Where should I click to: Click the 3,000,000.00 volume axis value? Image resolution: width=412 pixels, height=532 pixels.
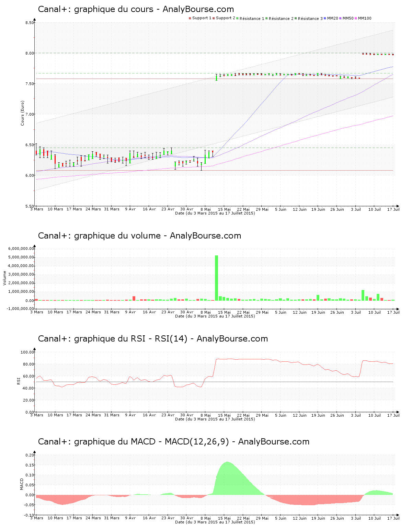21,274
